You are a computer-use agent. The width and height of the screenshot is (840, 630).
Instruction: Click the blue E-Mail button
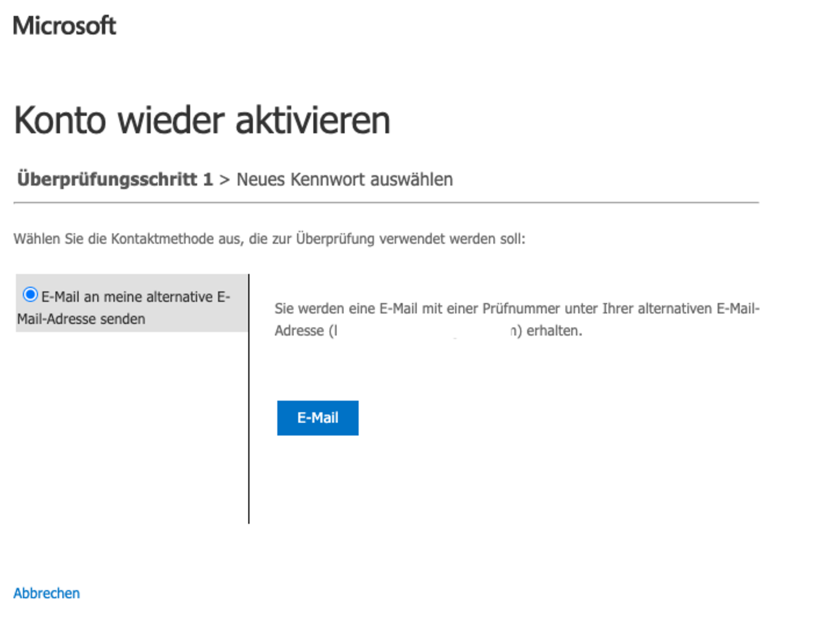pyautogui.click(x=318, y=418)
